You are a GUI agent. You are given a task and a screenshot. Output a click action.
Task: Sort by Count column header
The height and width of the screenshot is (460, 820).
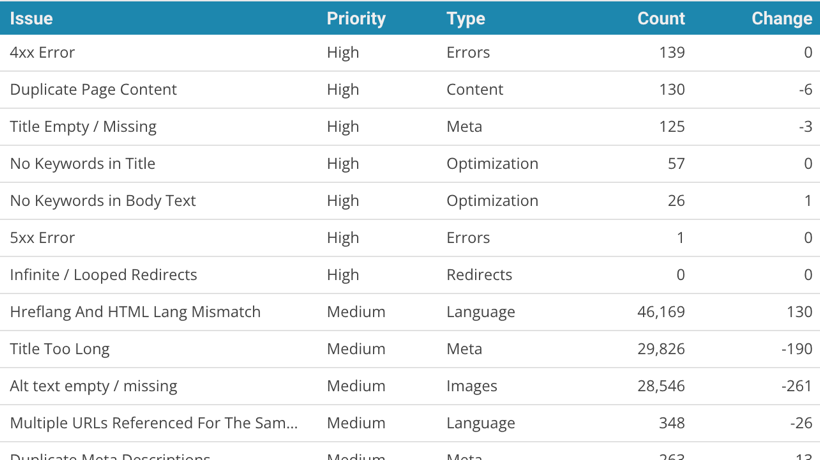[x=661, y=18]
